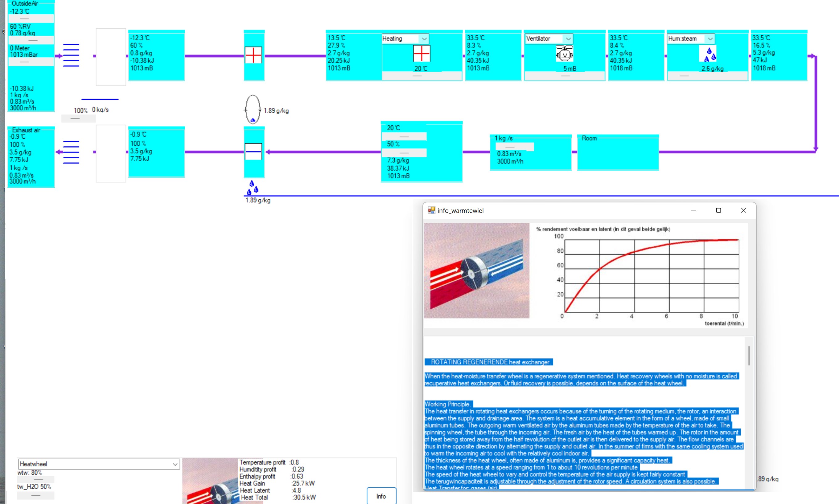Click the exhaust air outlet louver lines
This screenshot has width=839, height=504.
pyautogui.click(x=71, y=152)
